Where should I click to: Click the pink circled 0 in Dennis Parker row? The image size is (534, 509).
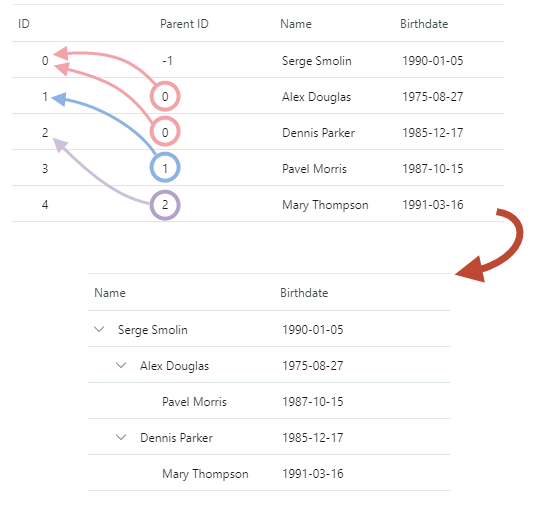165,132
